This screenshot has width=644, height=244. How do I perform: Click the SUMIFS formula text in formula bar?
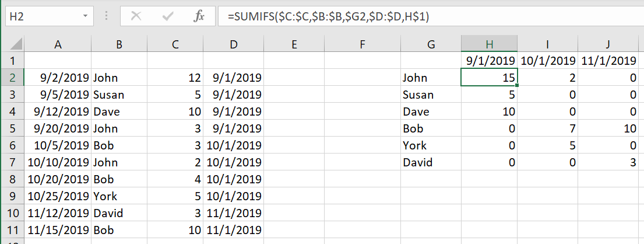pyautogui.click(x=328, y=17)
